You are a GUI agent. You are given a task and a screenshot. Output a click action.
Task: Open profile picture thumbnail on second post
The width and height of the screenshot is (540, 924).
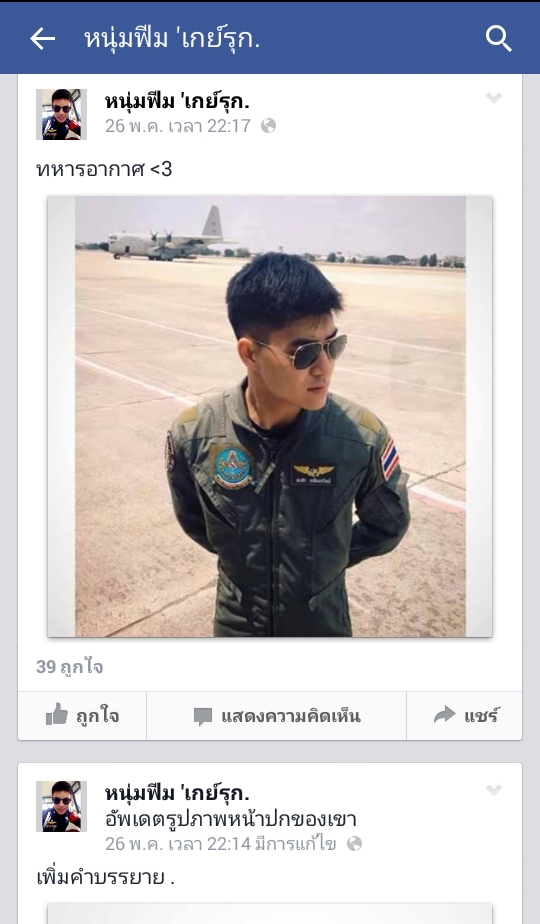pos(61,806)
